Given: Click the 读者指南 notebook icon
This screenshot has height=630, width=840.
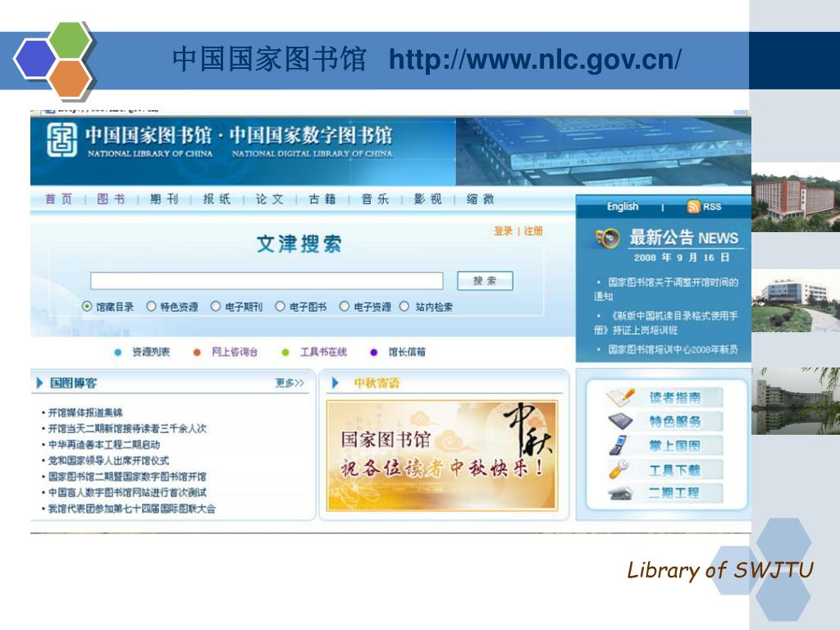Looking at the screenshot, I should pyautogui.click(x=620, y=398).
